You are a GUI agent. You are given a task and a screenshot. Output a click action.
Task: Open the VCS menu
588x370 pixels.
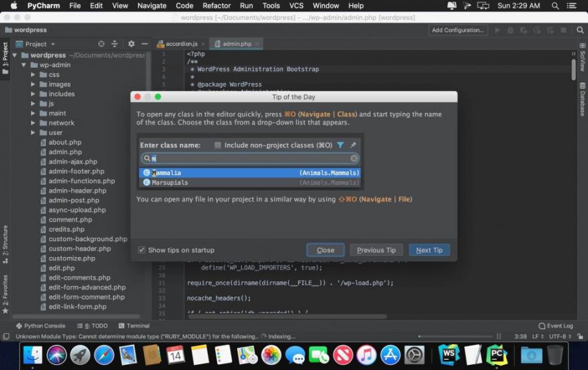click(x=296, y=6)
